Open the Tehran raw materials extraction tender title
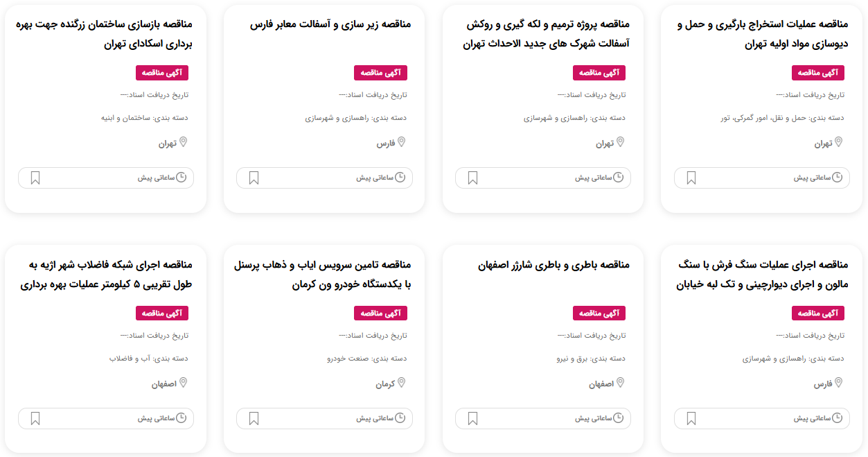Image resolution: width=868 pixels, height=457 pixels. click(x=761, y=34)
